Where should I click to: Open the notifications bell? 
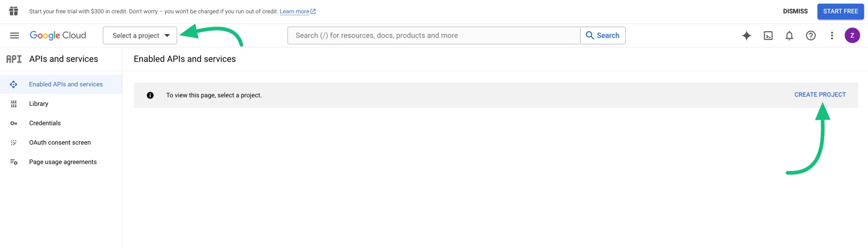coord(789,35)
